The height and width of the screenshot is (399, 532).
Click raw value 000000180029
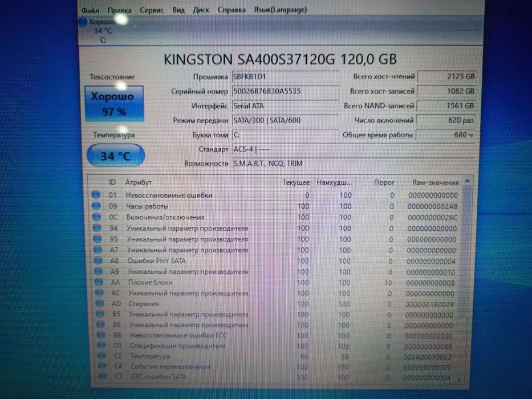pyautogui.click(x=429, y=304)
